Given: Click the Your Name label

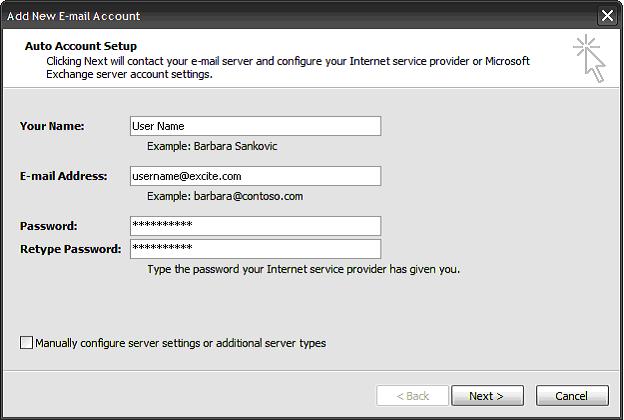Looking at the screenshot, I should click(x=52, y=126).
